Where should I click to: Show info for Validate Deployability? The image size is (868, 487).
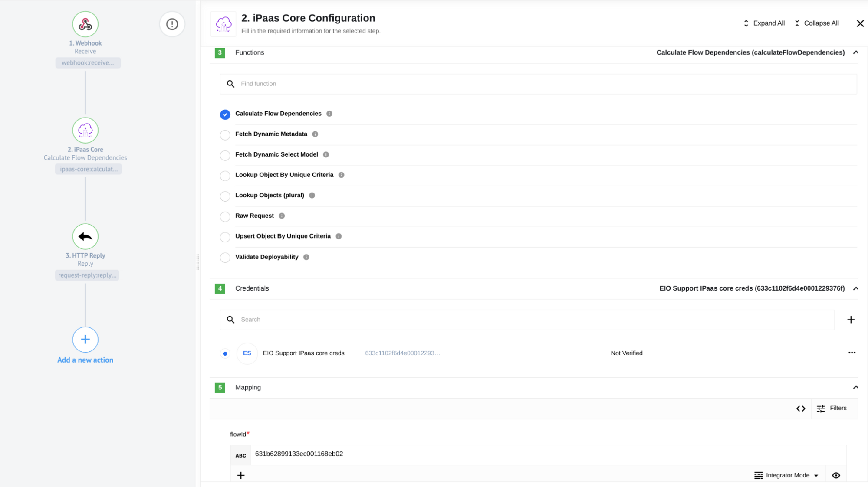tap(306, 257)
